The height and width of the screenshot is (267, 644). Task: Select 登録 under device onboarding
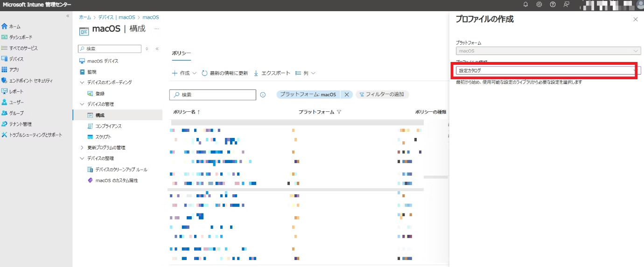[x=96, y=94]
